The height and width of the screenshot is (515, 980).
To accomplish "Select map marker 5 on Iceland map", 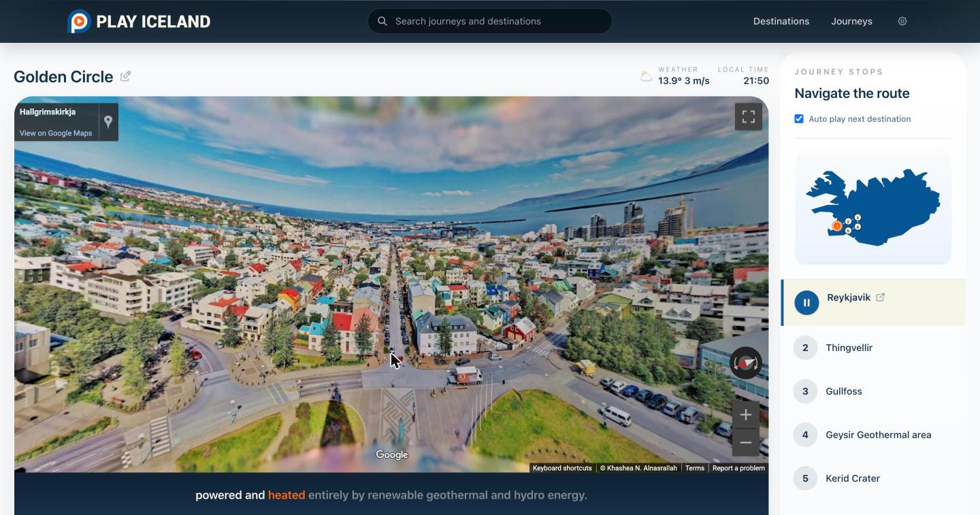I will click(x=848, y=231).
